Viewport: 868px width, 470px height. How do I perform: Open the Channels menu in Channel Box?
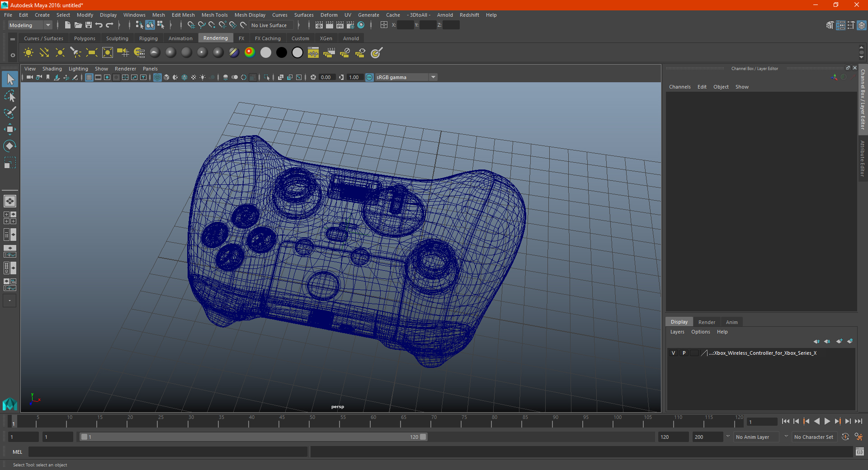click(x=679, y=87)
